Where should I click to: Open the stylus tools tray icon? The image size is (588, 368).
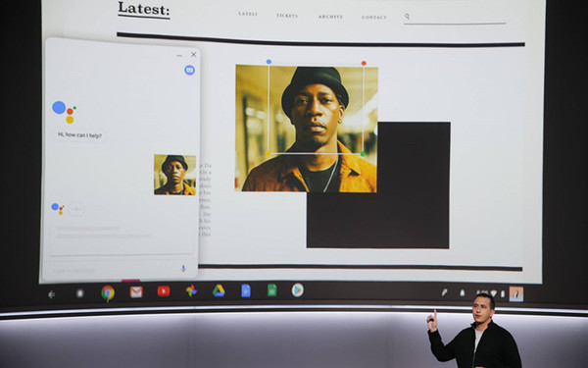pos(444,292)
